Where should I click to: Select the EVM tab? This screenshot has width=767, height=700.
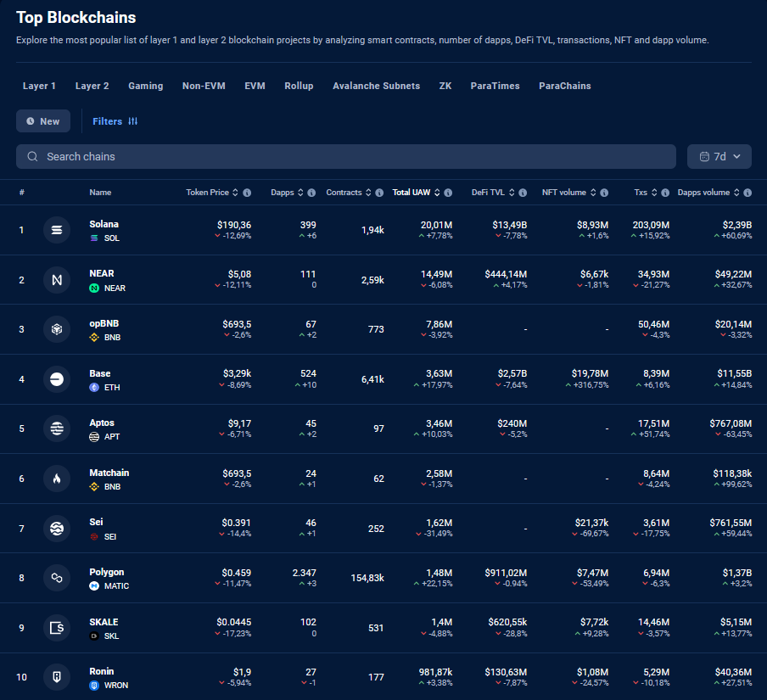pos(255,86)
